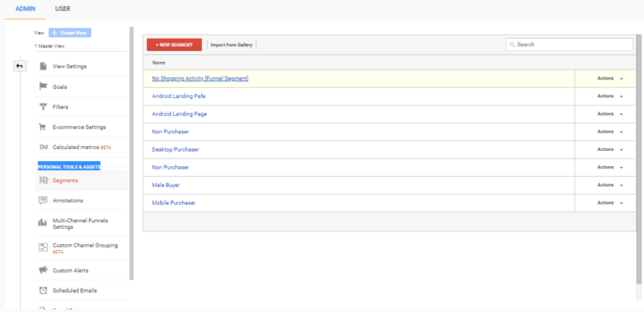Viewport: 644px width, 312px height.
Task: Click the back arrow icon in sidebar
Action: pyautogui.click(x=20, y=65)
